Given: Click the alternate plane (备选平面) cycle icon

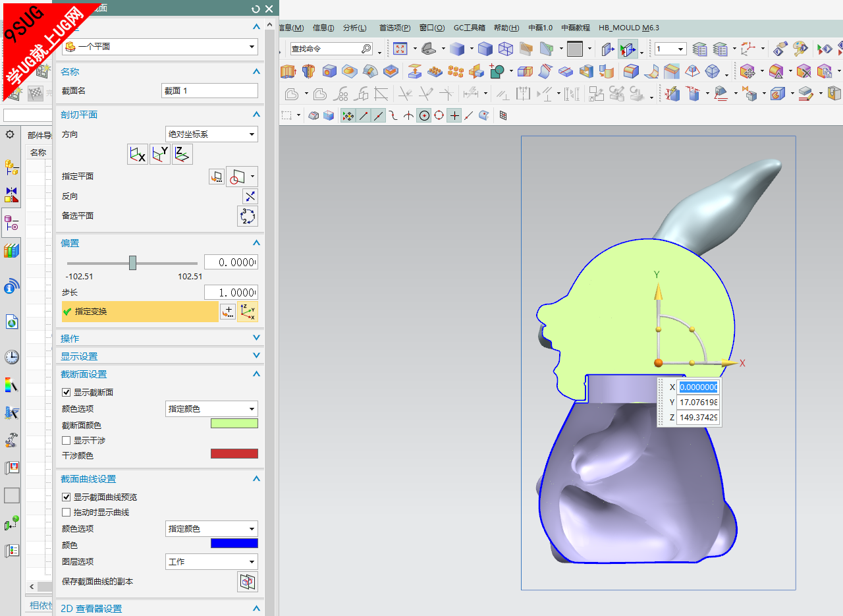Looking at the screenshot, I should pos(248,216).
